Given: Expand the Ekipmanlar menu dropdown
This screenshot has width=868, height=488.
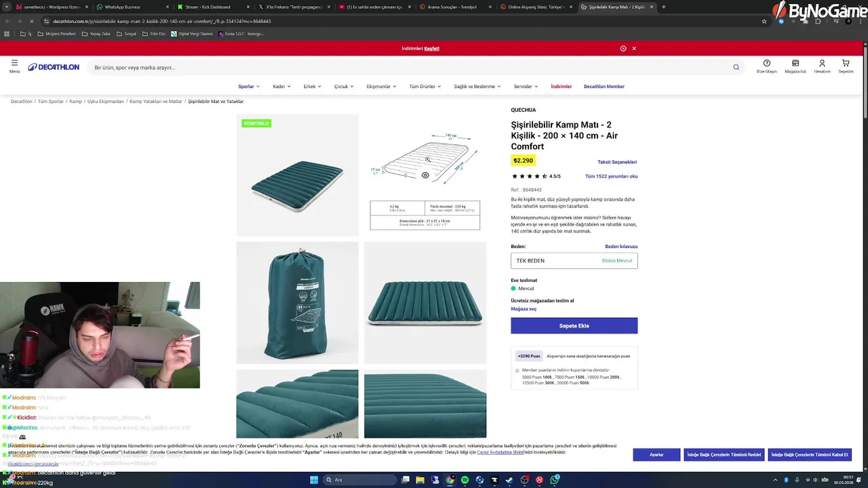Looking at the screenshot, I should 381,87.
